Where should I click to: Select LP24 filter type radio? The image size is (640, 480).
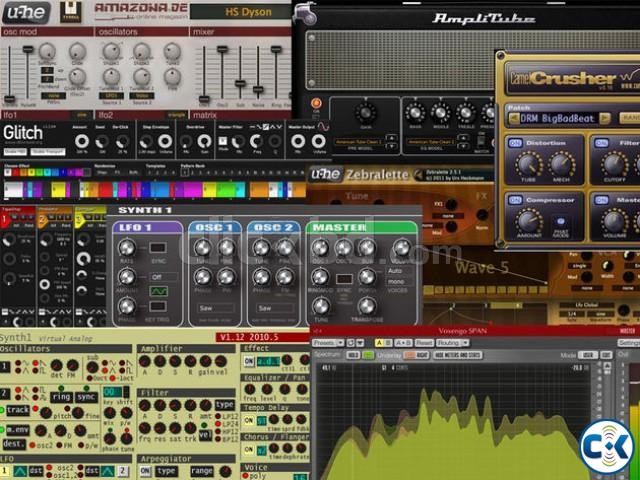(x=218, y=424)
